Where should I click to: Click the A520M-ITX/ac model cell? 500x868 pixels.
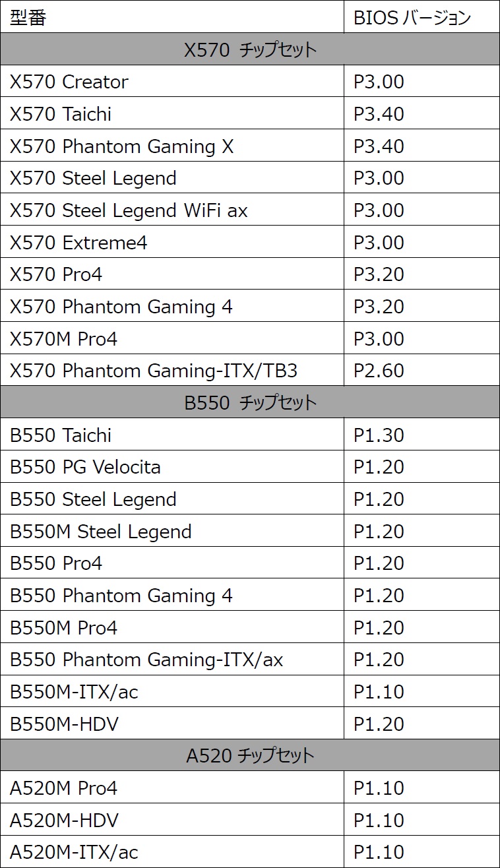(74, 852)
